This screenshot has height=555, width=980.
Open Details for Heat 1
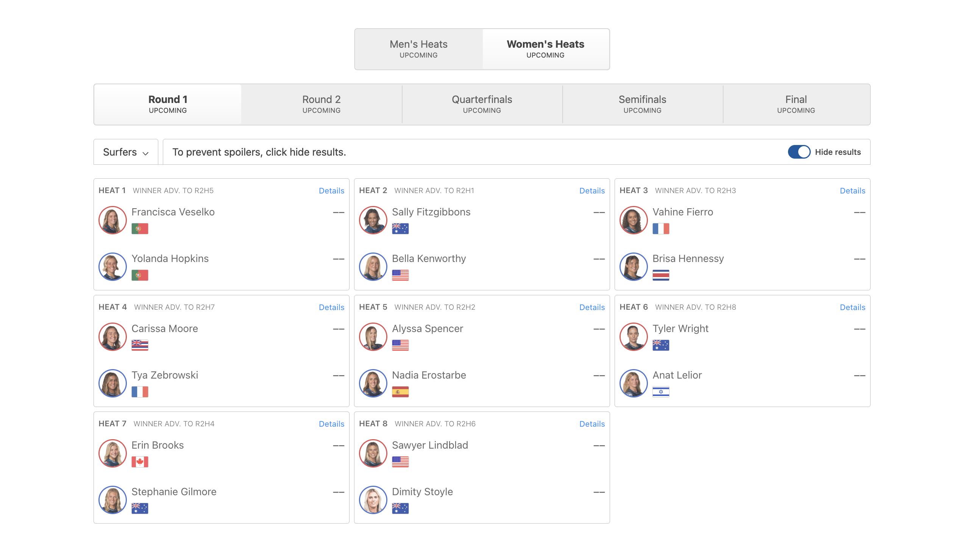click(331, 190)
